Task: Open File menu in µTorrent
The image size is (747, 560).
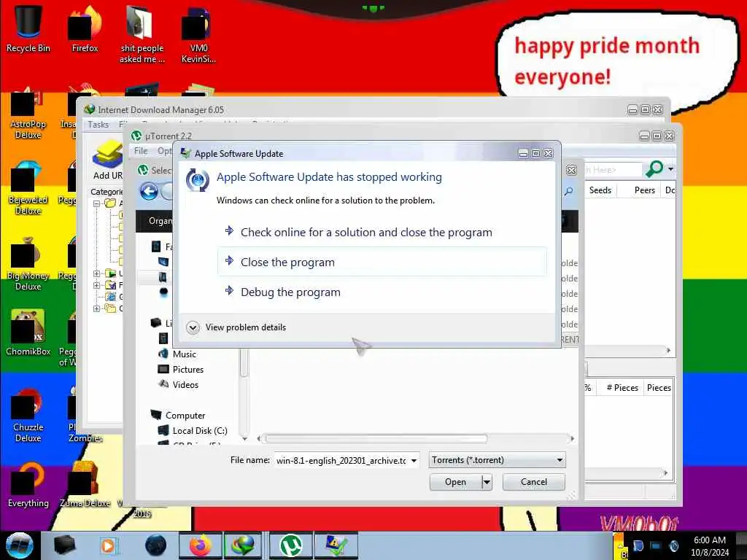Action: pyautogui.click(x=141, y=151)
